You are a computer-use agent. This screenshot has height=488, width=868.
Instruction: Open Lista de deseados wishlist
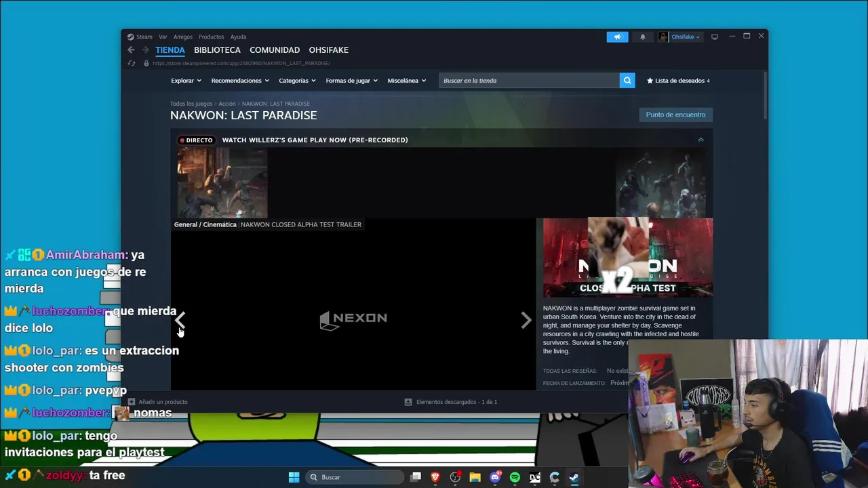point(678,81)
